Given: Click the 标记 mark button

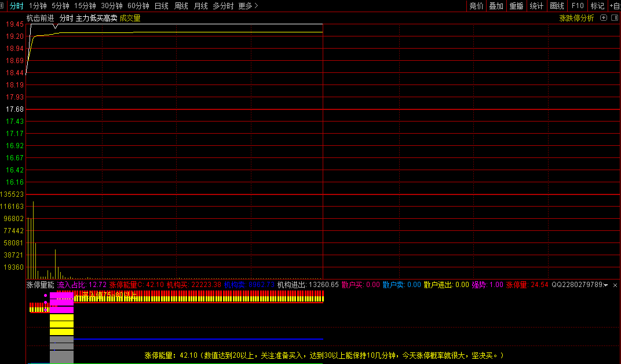Looking at the screenshot, I should coord(597,6).
